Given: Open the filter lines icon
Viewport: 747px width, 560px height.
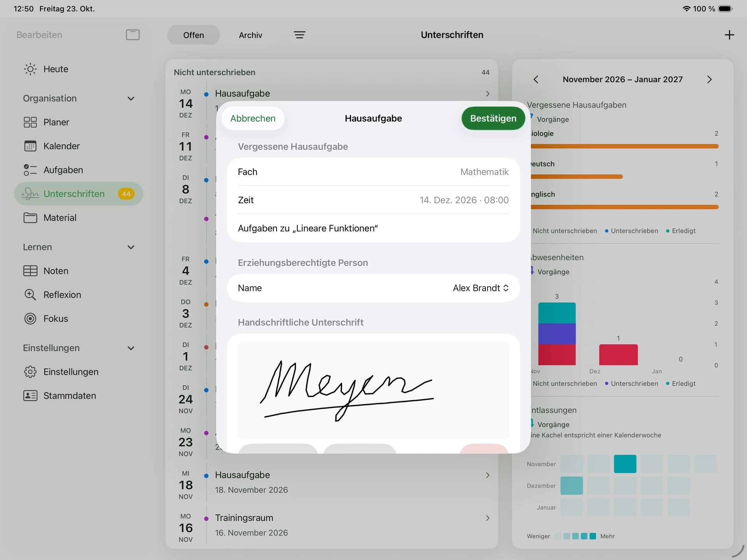Looking at the screenshot, I should pos(300,35).
